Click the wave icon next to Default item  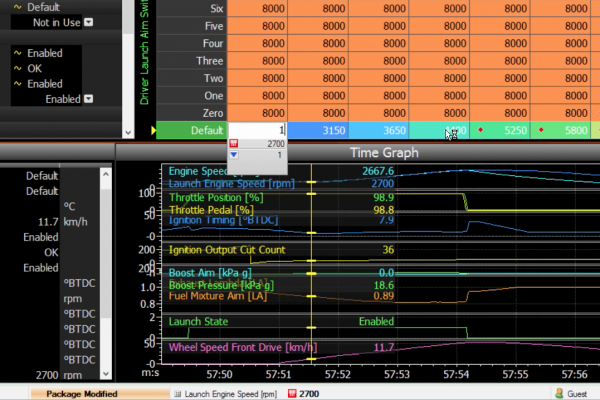pos(18,7)
